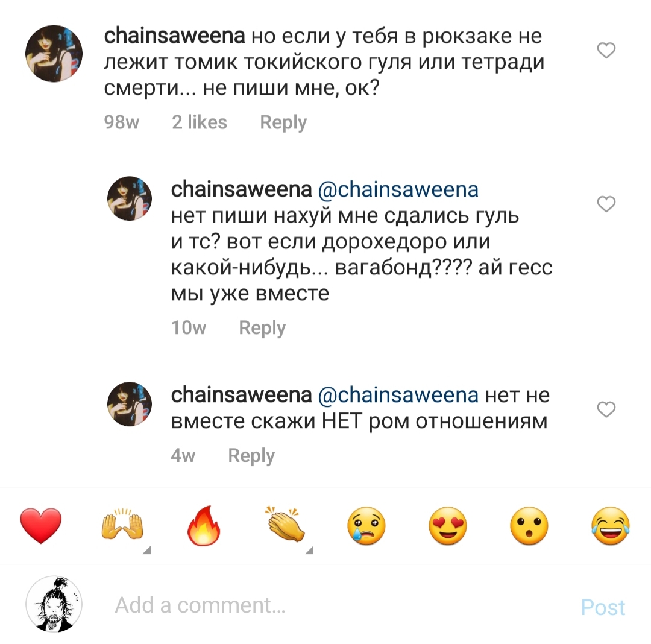Reply to the 10w comment

(262, 328)
